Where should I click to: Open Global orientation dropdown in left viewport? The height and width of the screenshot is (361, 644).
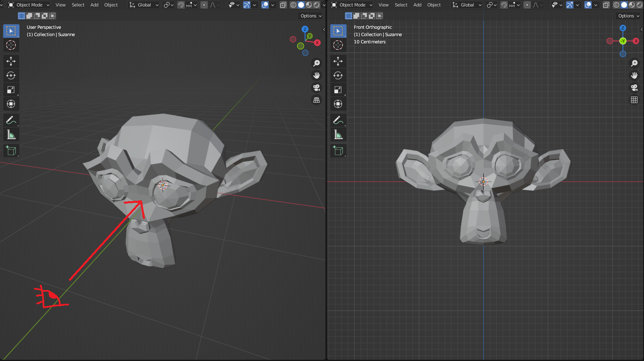[144, 5]
